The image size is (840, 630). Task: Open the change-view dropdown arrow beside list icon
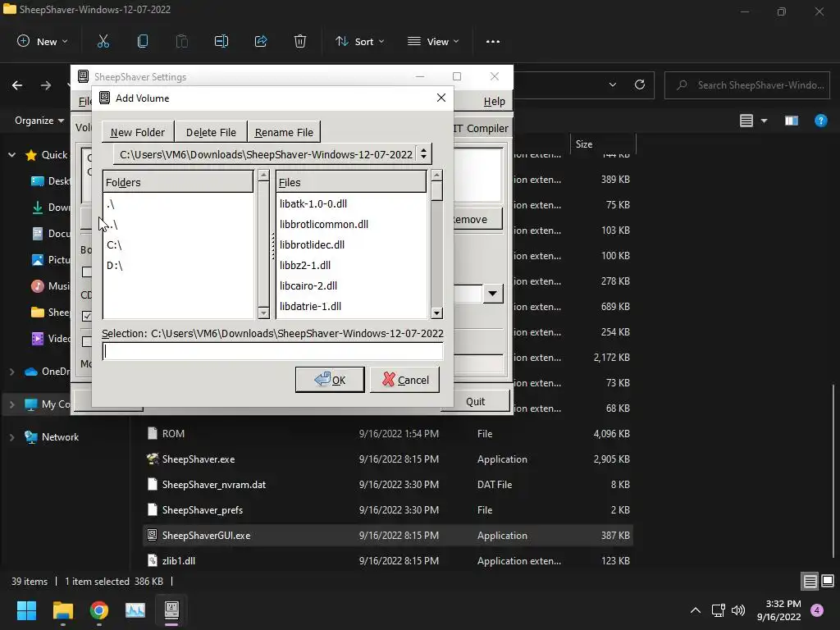click(x=764, y=121)
